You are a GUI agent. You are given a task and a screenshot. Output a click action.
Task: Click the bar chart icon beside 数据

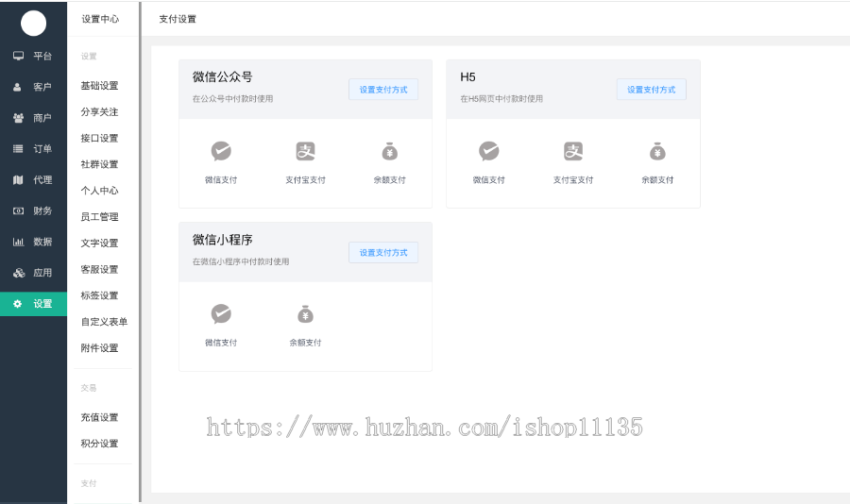[19, 242]
